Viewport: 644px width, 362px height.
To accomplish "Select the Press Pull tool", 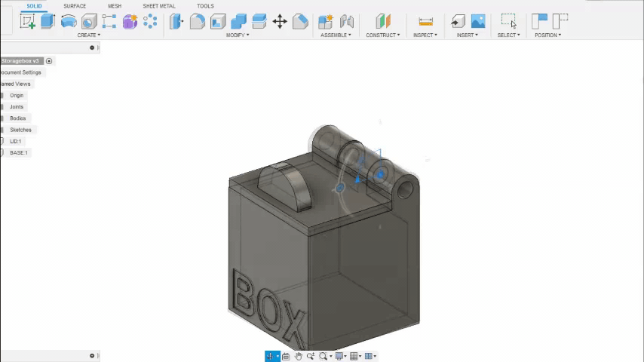I will pyautogui.click(x=176, y=22).
